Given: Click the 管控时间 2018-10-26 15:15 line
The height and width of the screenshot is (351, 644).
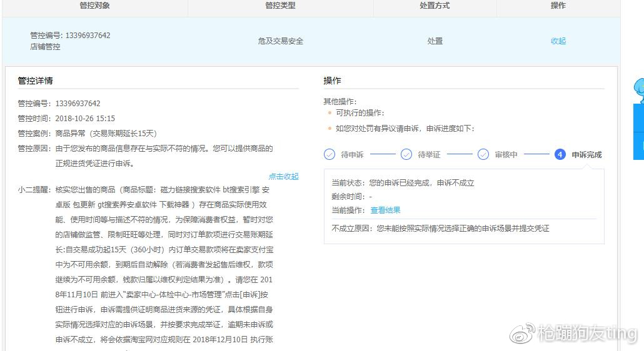Looking at the screenshot, I should point(66,119).
